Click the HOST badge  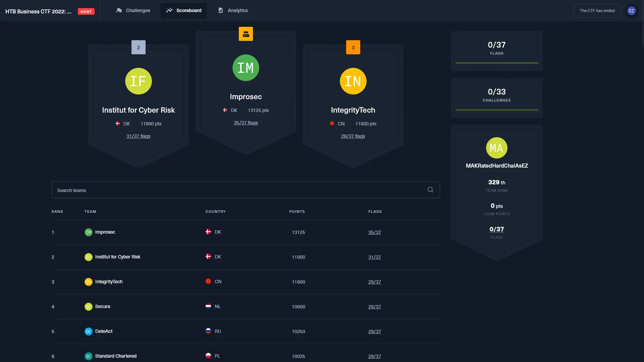[x=86, y=11]
